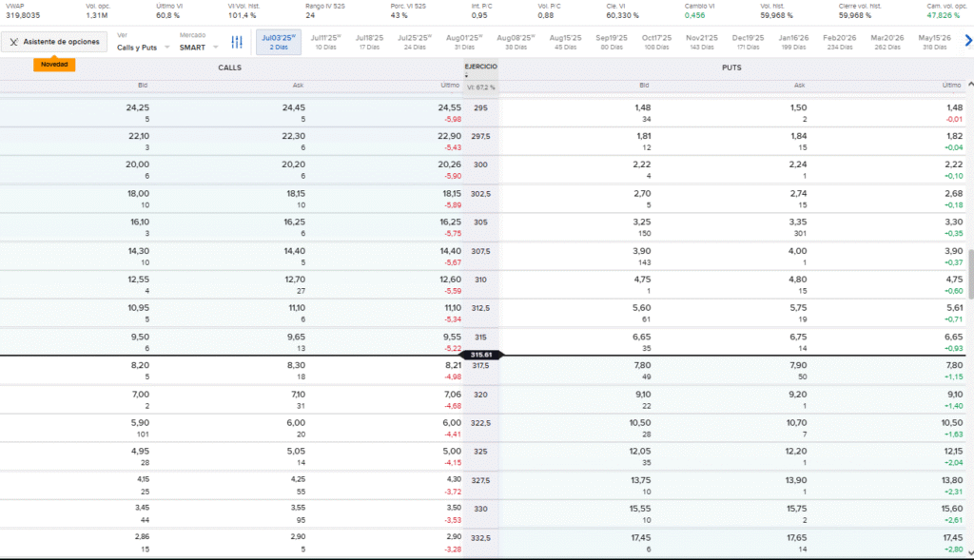Click the scroll-down arrow of the table
Viewport: 974px width, 560px height.
coord(968,551)
